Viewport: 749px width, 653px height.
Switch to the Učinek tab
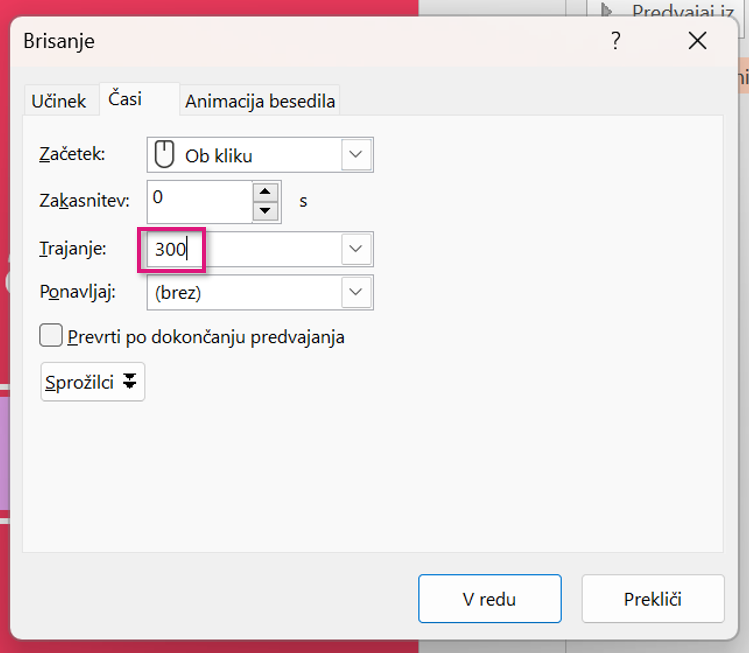click(x=59, y=101)
